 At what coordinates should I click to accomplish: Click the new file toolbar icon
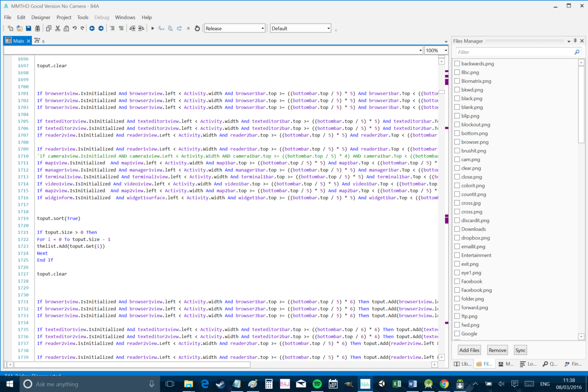pos(10,28)
